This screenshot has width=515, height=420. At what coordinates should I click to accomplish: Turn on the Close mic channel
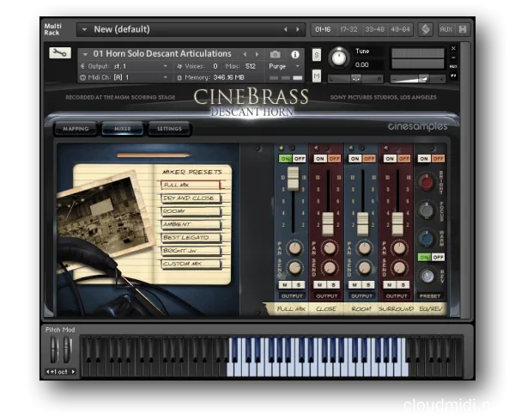tap(320, 159)
